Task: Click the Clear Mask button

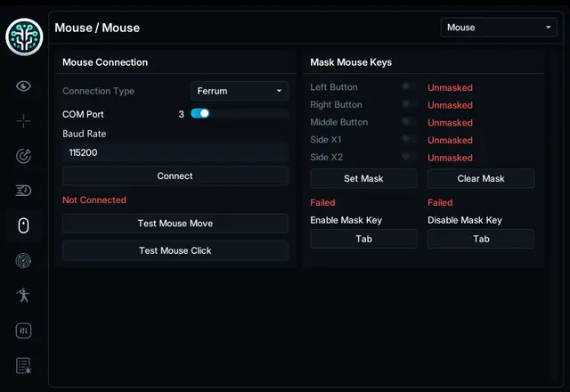Action: (x=481, y=178)
